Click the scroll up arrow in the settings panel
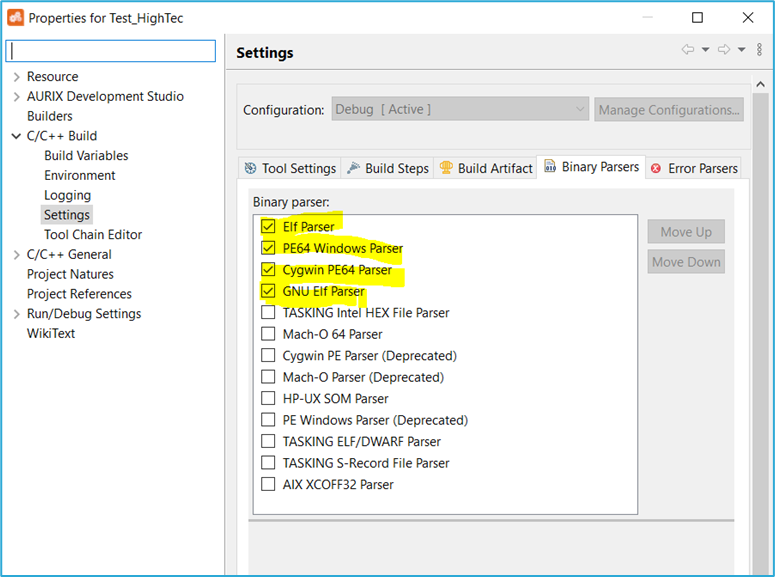775x577 pixels. tap(761, 85)
